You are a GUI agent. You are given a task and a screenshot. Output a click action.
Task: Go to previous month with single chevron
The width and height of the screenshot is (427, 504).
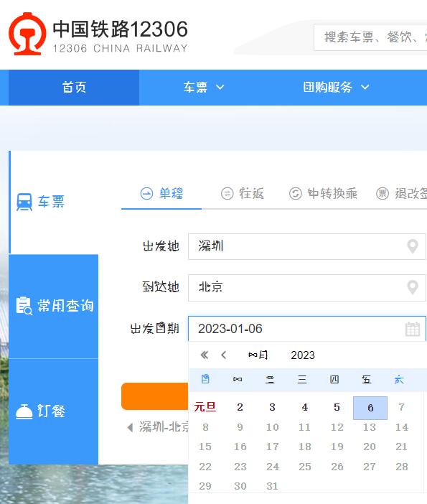click(224, 355)
